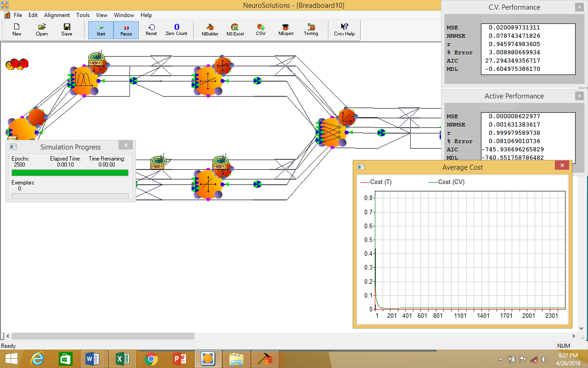Click the Cost (T) legend entry
The height and width of the screenshot is (368, 588).
click(x=376, y=182)
